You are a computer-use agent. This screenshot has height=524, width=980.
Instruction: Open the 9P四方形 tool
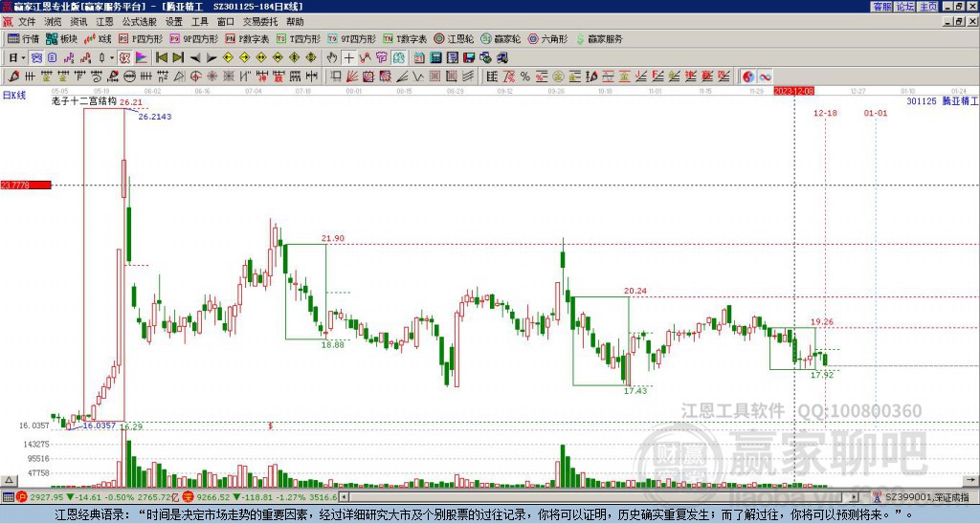click(193, 38)
